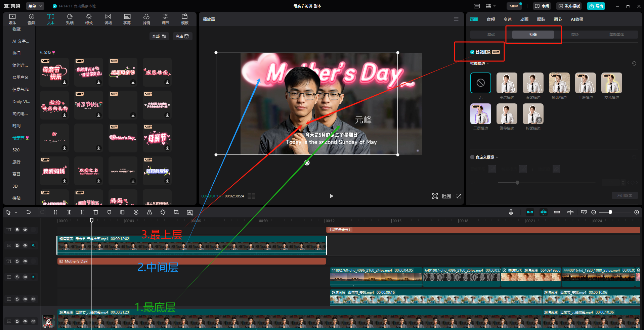Select the Mother's Day text clip
644x330 pixels.
click(191, 261)
